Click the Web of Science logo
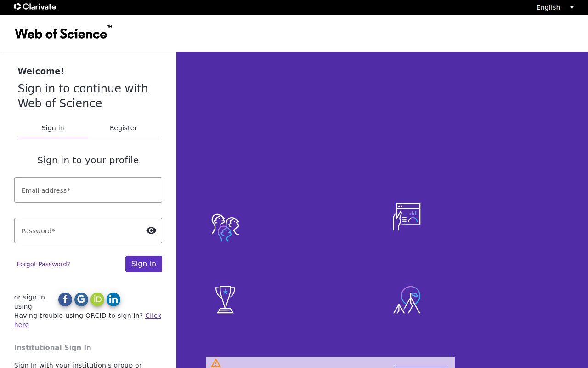Image resolution: width=588 pixels, height=368 pixels. pyautogui.click(x=63, y=33)
